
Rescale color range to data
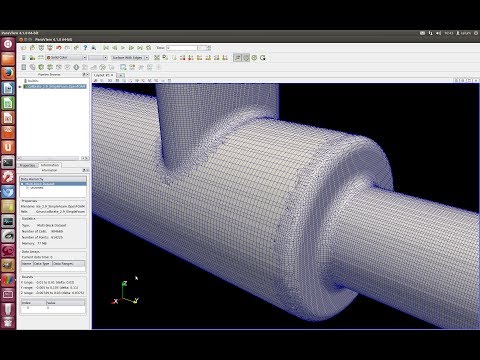[x=41, y=58]
